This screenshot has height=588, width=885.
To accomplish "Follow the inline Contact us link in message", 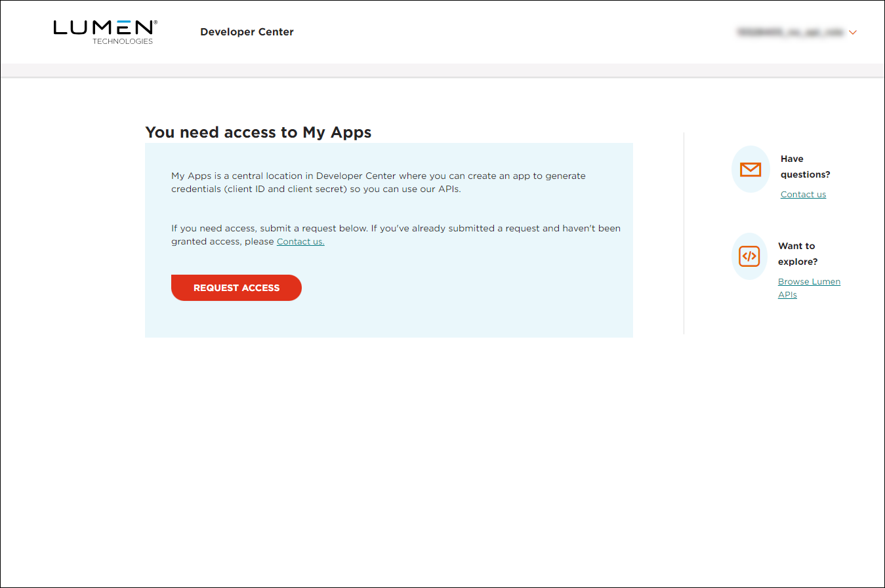I will tap(300, 242).
